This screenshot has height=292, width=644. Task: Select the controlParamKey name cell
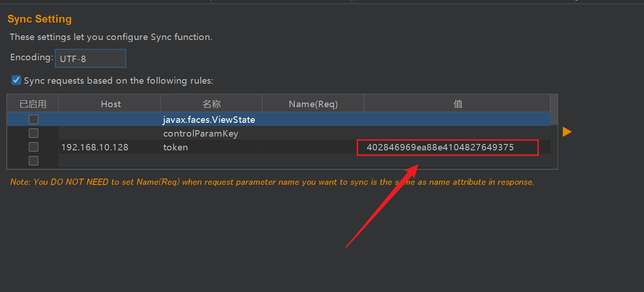tap(201, 134)
